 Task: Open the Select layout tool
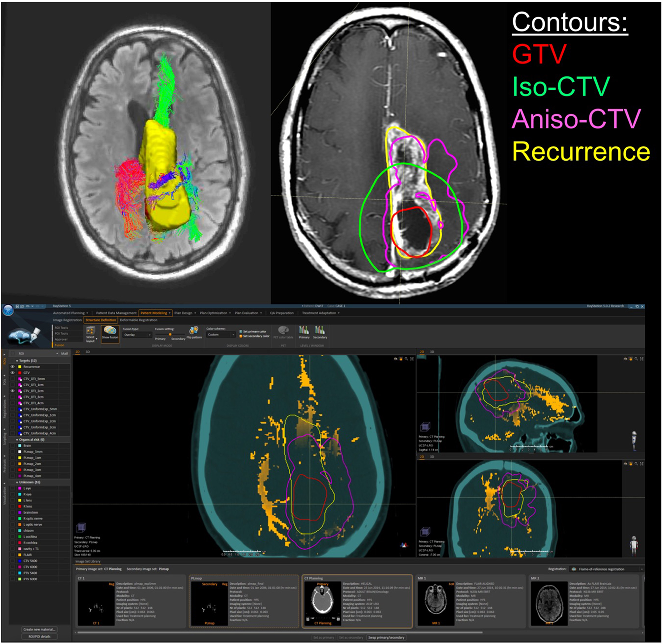coord(91,331)
